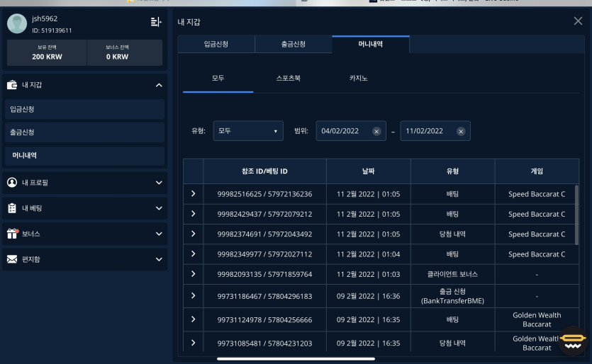Open the 유형 dropdown showing 모두
Viewport: 592px width, 364px height.
[x=248, y=131]
